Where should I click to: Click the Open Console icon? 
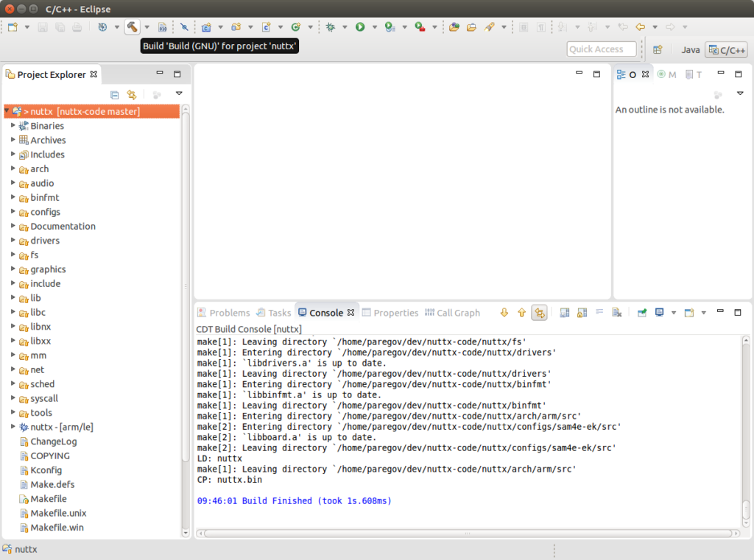[689, 313]
